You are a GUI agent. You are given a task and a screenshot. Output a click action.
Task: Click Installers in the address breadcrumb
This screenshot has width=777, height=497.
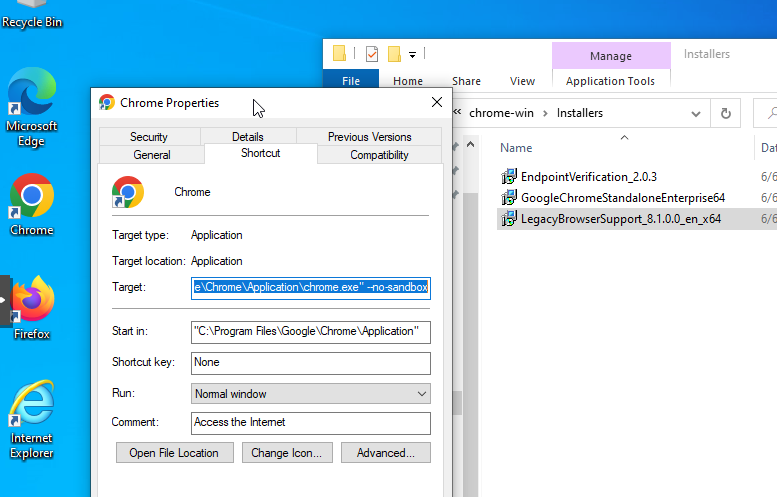tap(580, 113)
